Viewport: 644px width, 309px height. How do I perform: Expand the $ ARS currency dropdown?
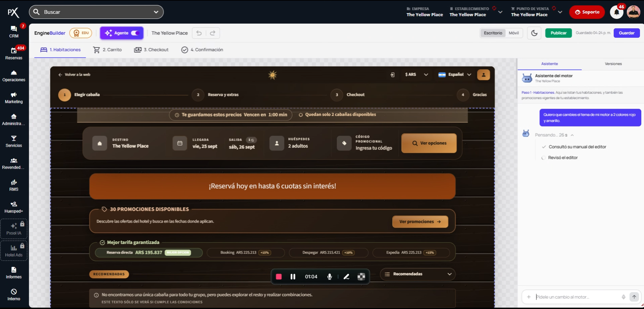click(416, 75)
